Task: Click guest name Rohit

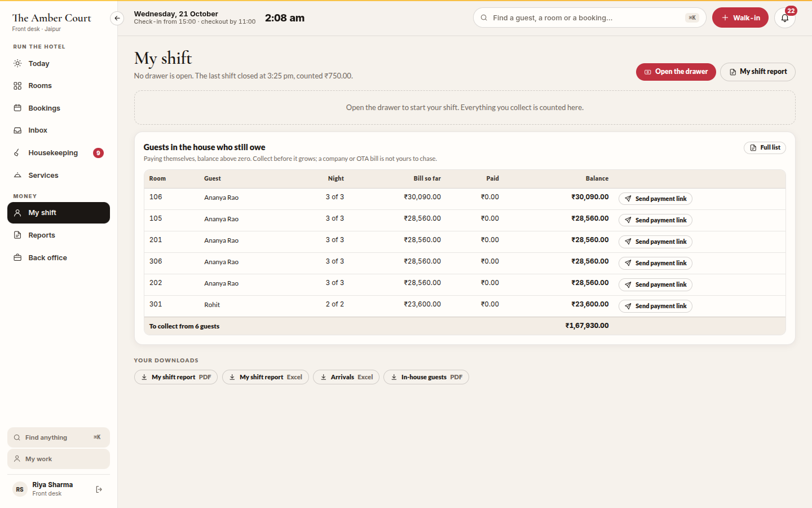Action: pos(212,305)
